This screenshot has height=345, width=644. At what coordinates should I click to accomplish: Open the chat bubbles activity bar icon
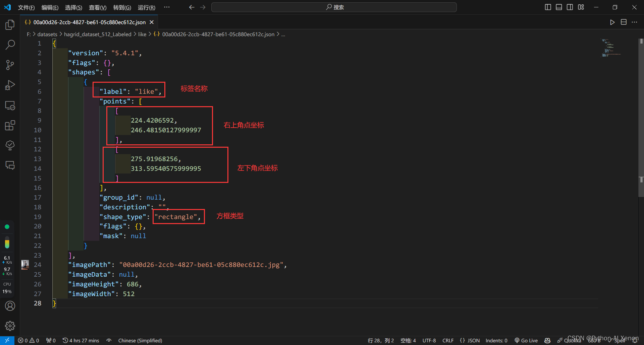click(10, 165)
